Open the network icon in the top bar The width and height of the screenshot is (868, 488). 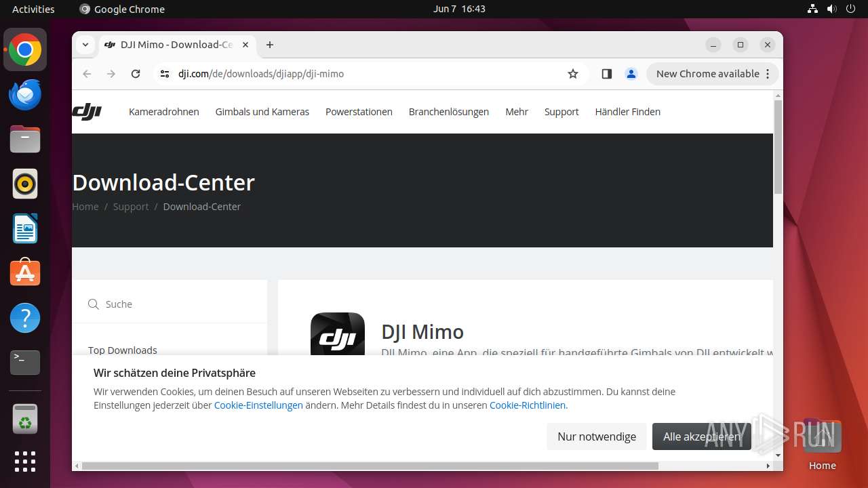pos(812,9)
